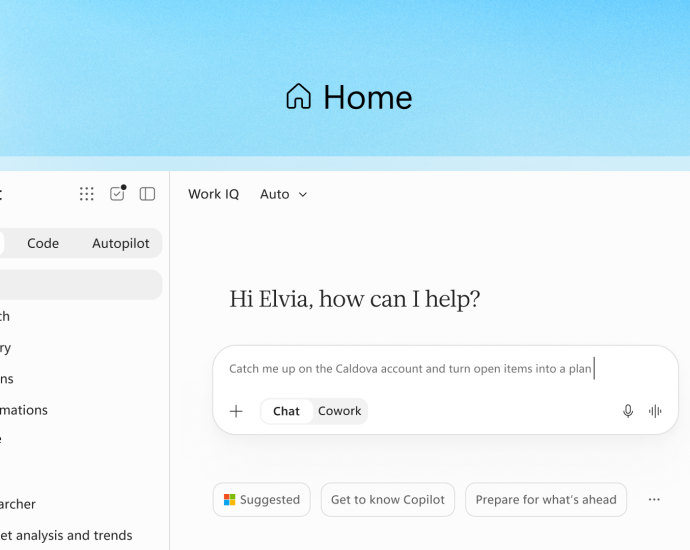
Task: Select the highlighted sidebar item below Code tab
Action: [81, 285]
